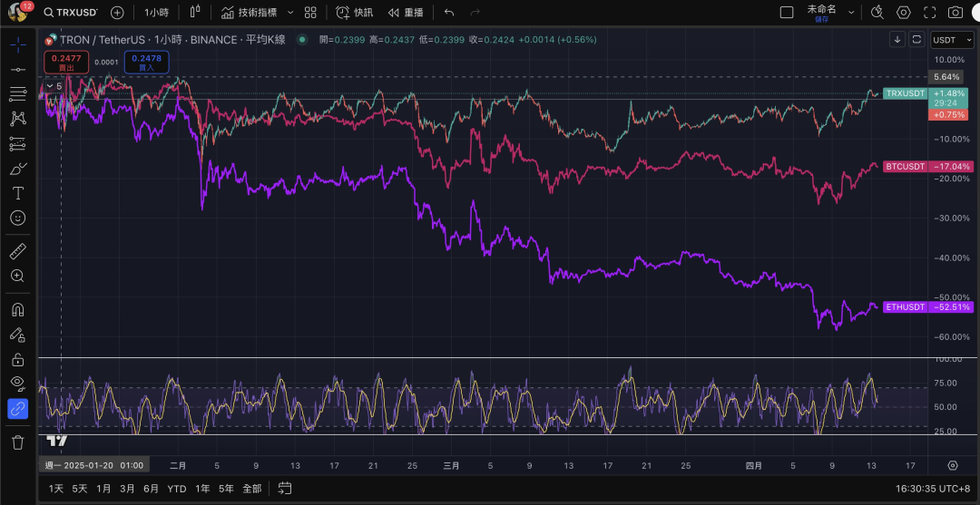Open the 技術指標 indicators dialog
Screen dimensions: 980x505
pyautogui.click(x=249, y=13)
